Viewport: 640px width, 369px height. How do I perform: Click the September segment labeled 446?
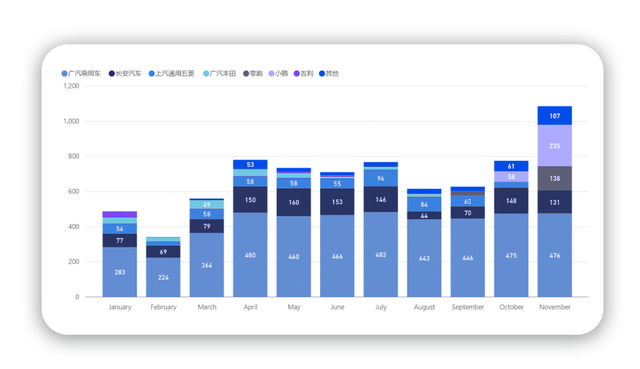468,258
